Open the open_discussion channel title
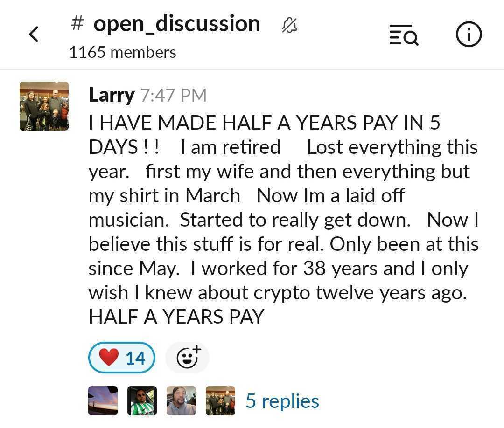This screenshot has width=504, height=428. (176, 23)
